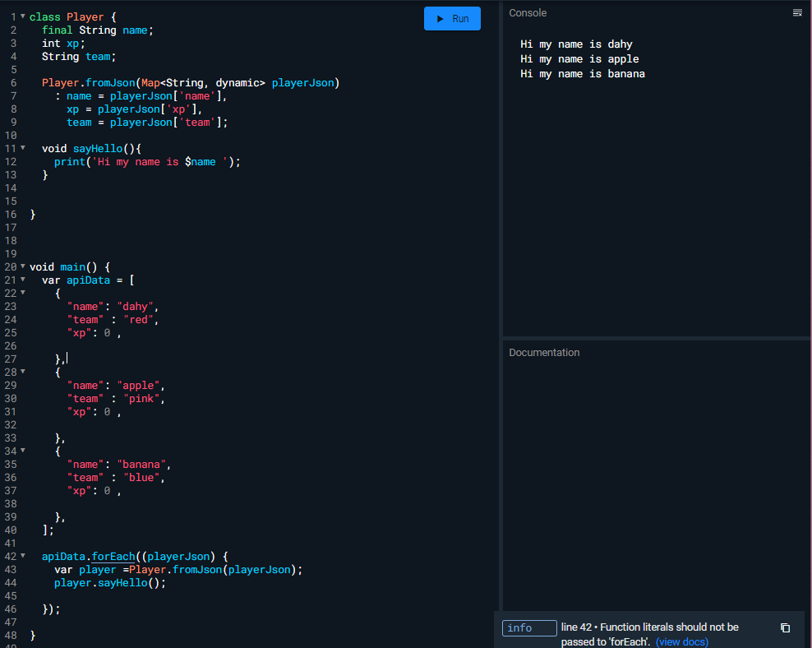This screenshot has height=648, width=812.
Task: Click the player.sayHello(); call
Action: coord(110,583)
